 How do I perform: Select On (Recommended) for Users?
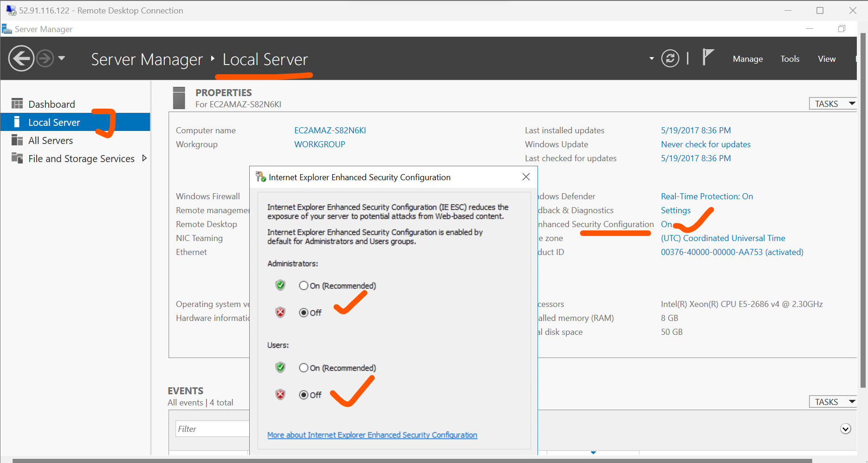coord(304,368)
